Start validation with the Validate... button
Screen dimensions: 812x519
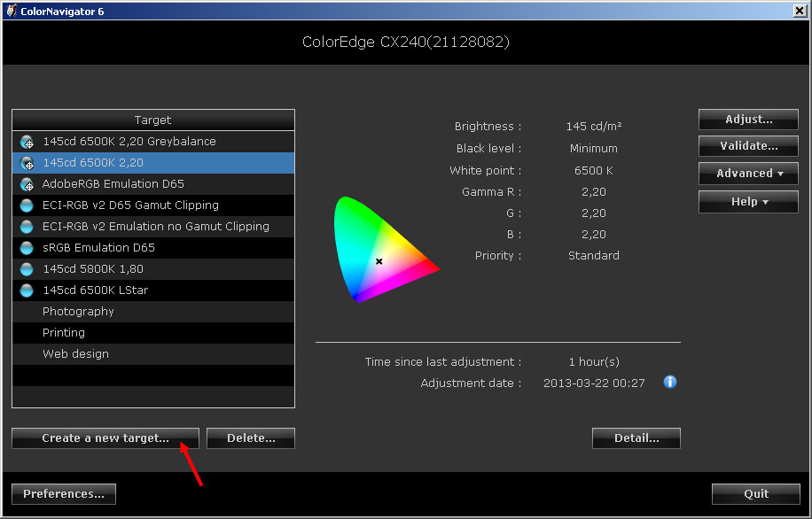tap(748, 146)
